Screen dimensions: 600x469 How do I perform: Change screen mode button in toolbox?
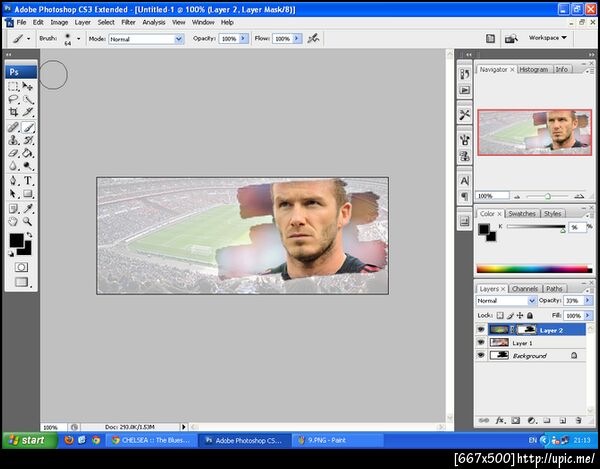point(21,282)
